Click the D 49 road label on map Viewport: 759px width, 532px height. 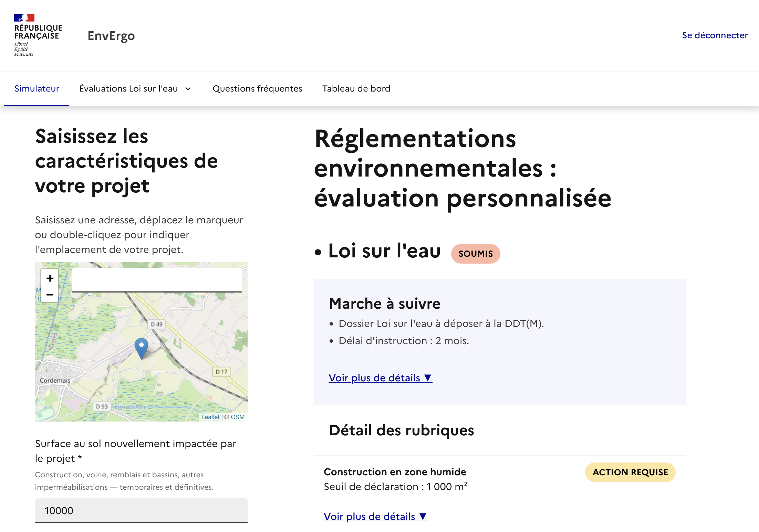[x=157, y=324]
